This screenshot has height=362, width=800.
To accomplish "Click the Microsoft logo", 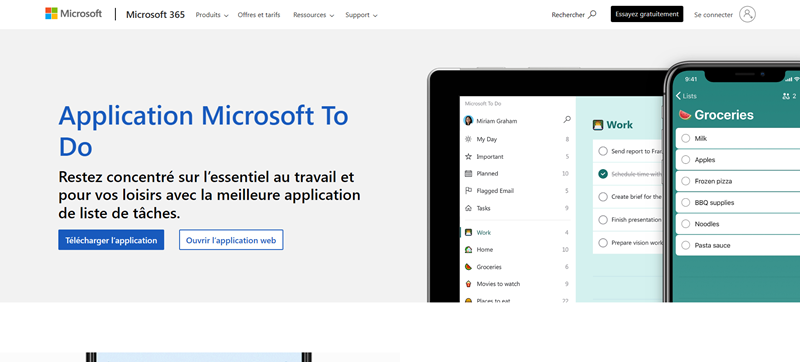I will (73, 14).
